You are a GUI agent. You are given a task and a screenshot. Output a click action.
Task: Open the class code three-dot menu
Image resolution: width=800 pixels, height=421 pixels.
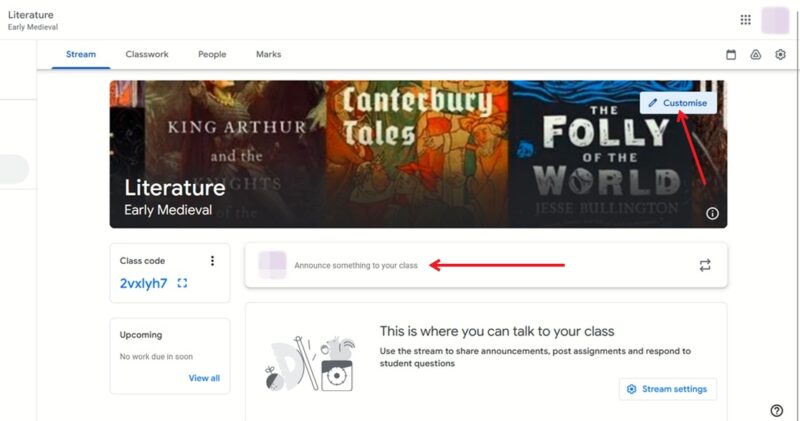pos(212,261)
